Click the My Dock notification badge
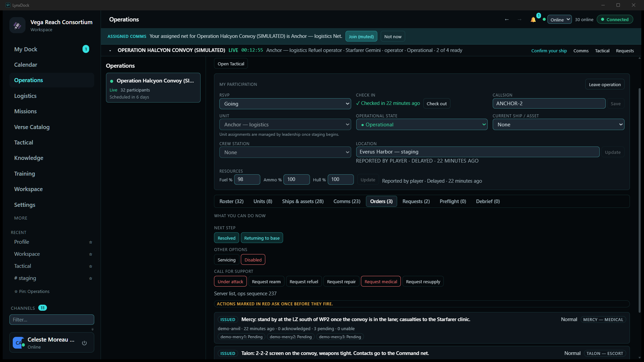Image resolution: width=644 pixels, height=362 pixels. coord(86,49)
